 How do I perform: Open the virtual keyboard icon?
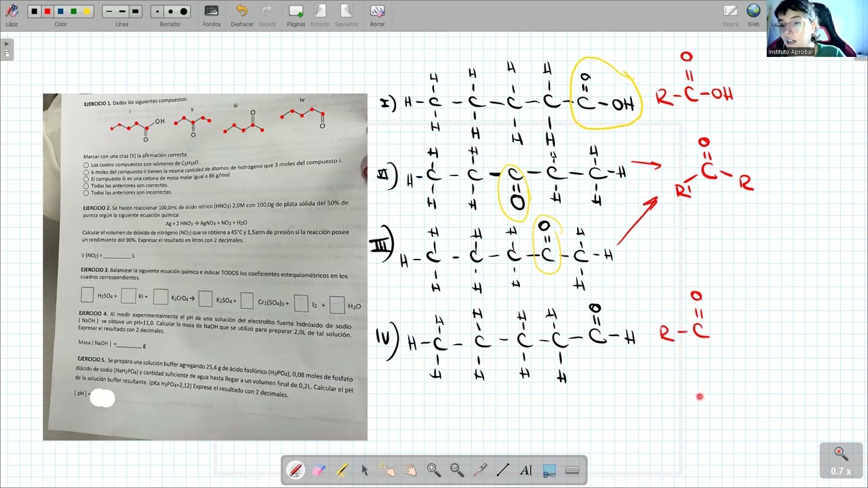coord(572,470)
